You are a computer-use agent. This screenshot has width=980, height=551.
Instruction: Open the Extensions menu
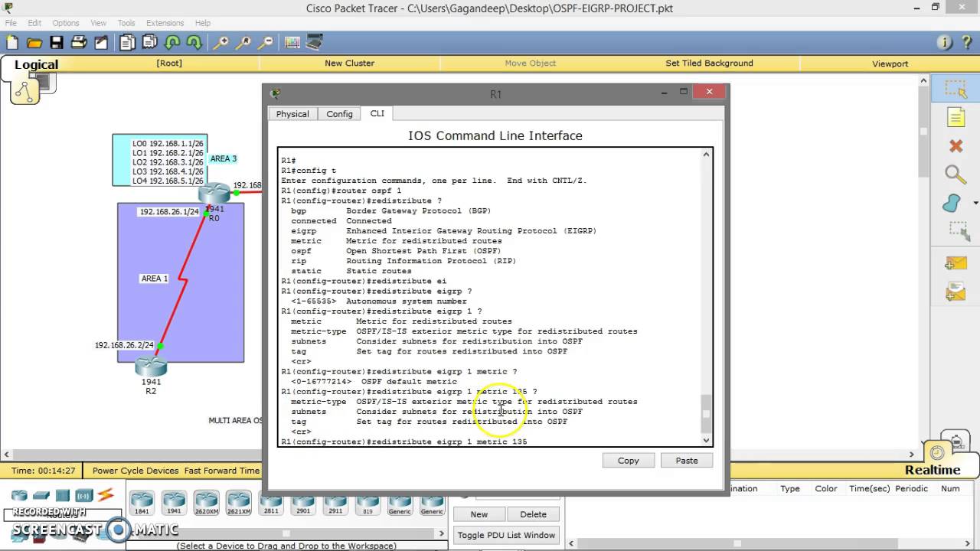(165, 23)
